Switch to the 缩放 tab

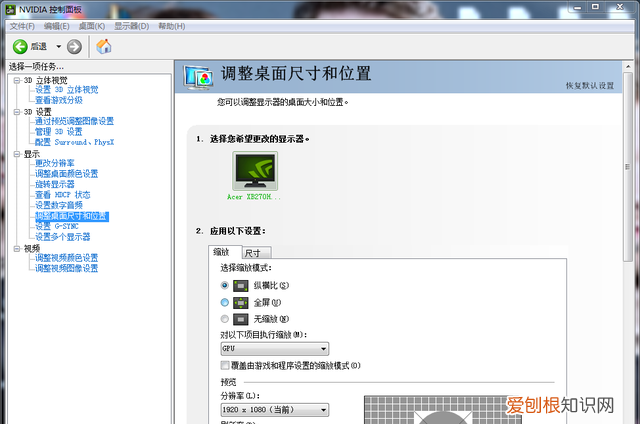pos(225,252)
